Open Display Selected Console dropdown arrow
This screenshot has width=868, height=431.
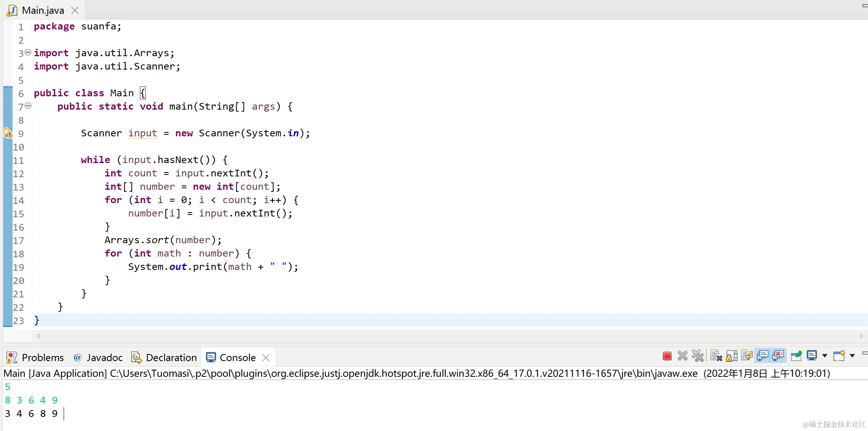point(825,356)
